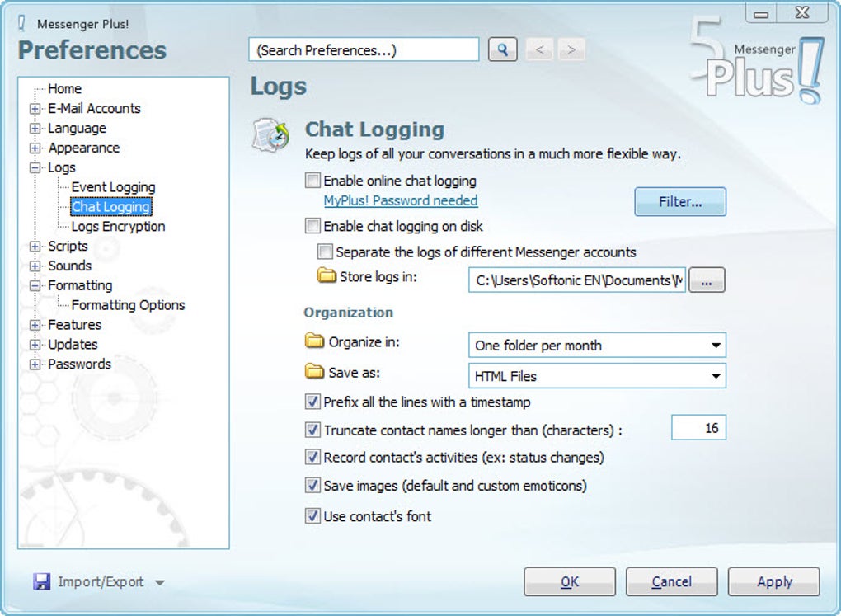841x616 pixels.
Task: Click the folder icon beside Save as
Action: click(x=314, y=371)
